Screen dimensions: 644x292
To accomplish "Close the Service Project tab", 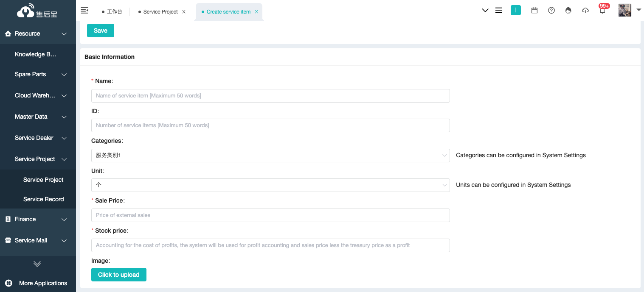I will (184, 12).
